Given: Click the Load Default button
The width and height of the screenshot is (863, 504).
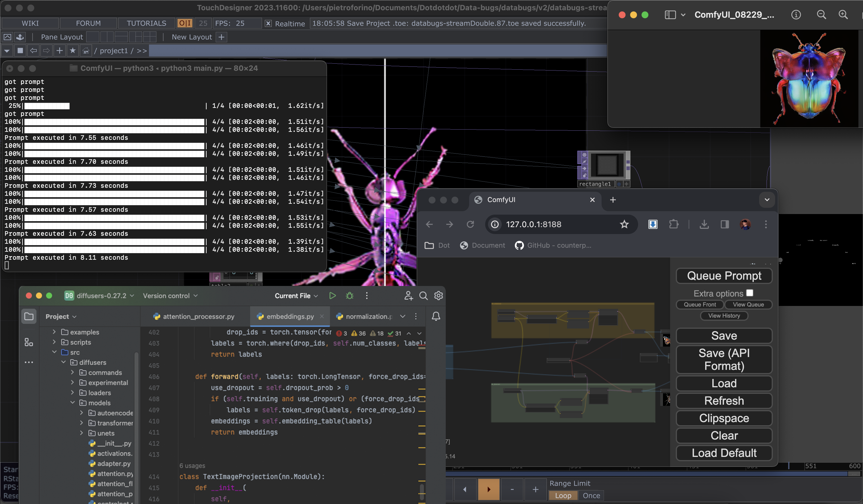Looking at the screenshot, I should (724, 453).
